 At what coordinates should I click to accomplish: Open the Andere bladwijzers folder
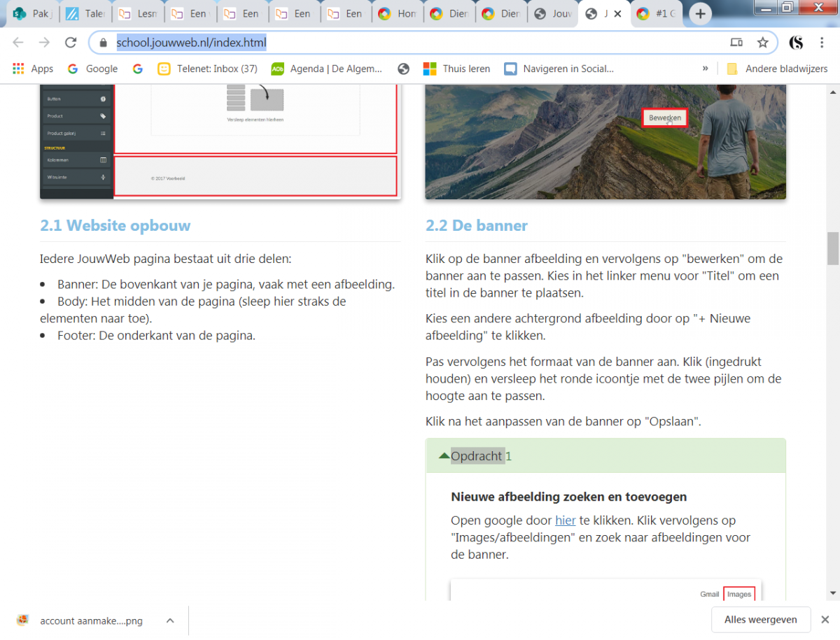click(777, 69)
